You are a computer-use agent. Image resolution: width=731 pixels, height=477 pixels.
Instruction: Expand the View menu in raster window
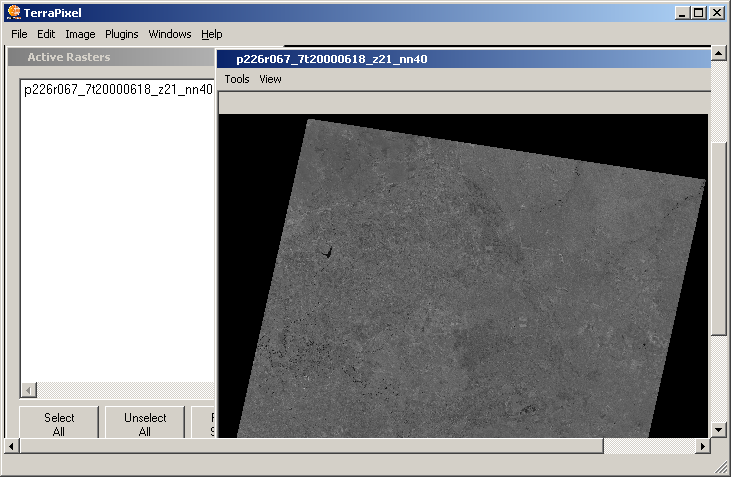(x=270, y=79)
